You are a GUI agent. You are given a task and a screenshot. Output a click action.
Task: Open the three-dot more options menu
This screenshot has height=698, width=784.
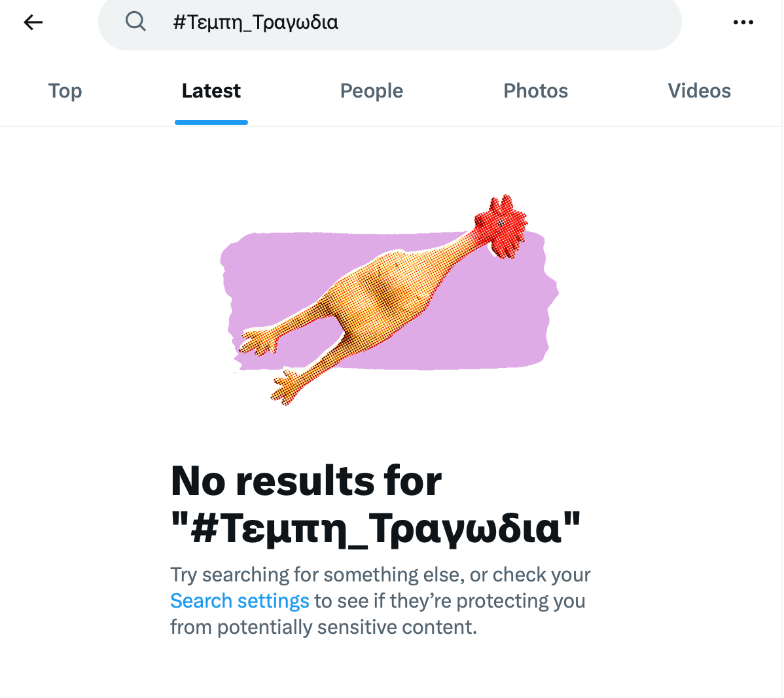coord(743,22)
